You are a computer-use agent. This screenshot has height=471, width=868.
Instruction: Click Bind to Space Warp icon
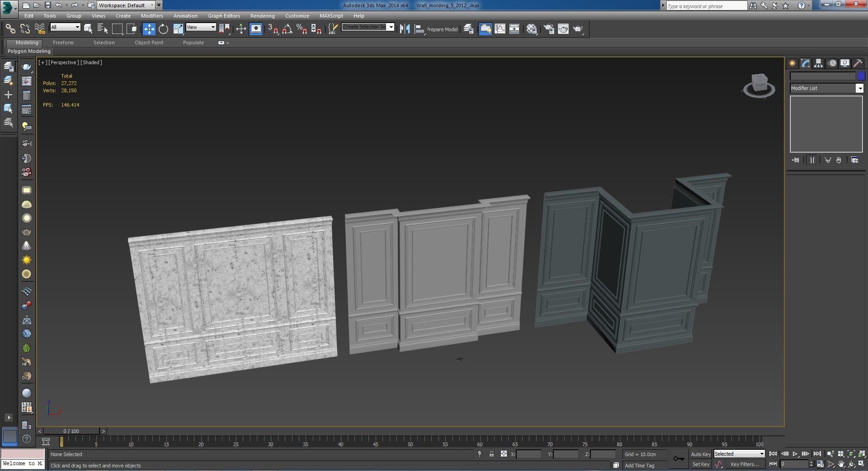pos(40,29)
